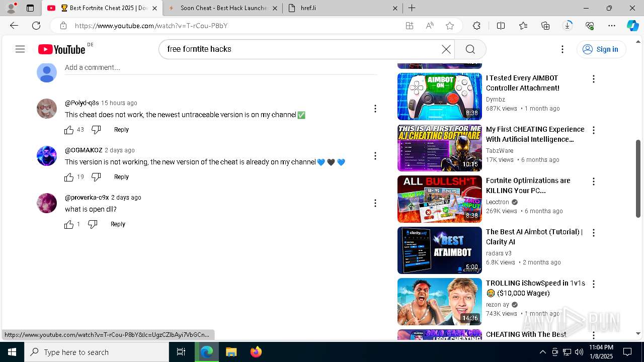The height and width of the screenshot is (362, 644).
Task: Open @OGMAKOZ channel link
Action: pyautogui.click(x=84, y=150)
